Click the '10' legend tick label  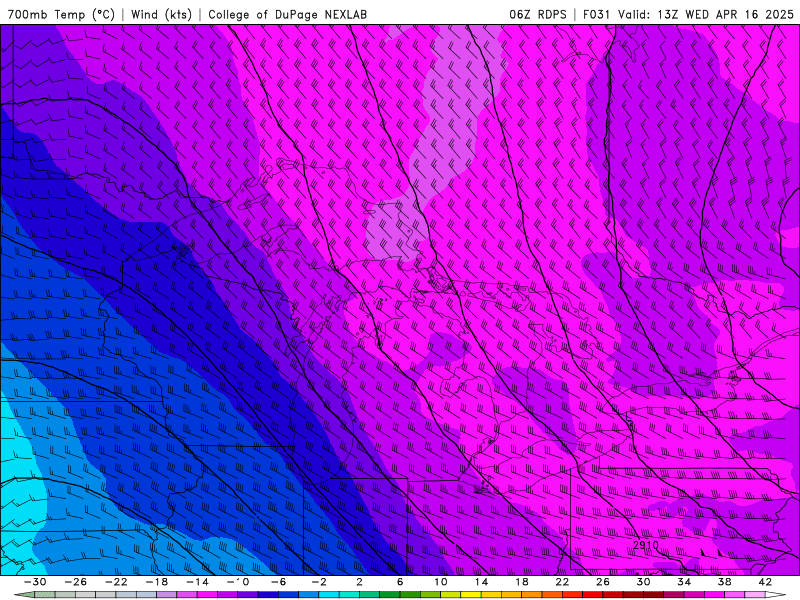tap(441, 582)
